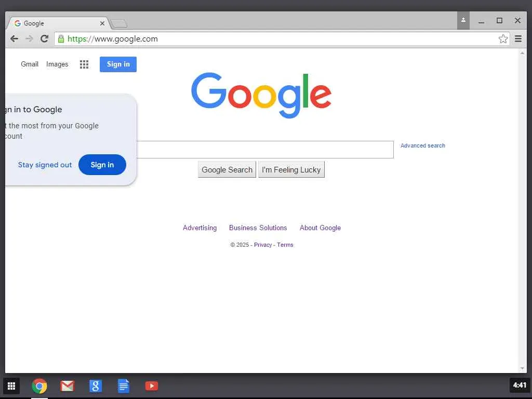Reload the page with the refresh icon
The width and height of the screenshot is (532, 399).
[x=45, y=38]
